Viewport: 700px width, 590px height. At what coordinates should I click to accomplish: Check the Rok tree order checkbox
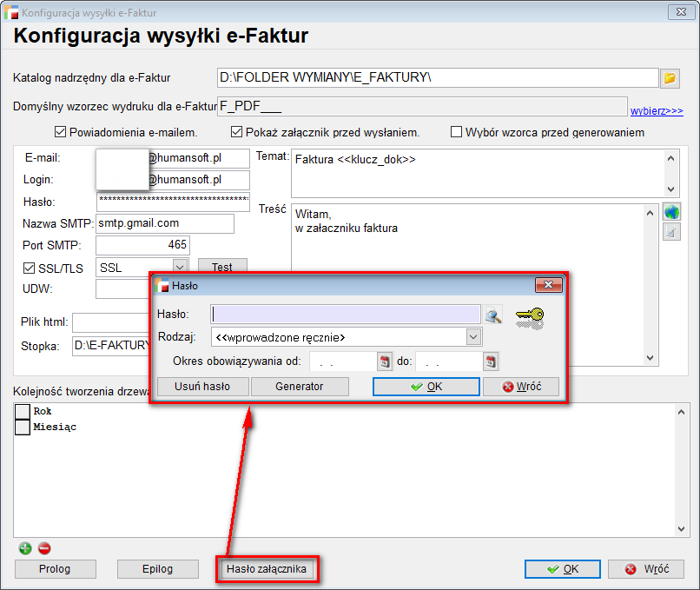pyautogui.click(x=23, y=411)
